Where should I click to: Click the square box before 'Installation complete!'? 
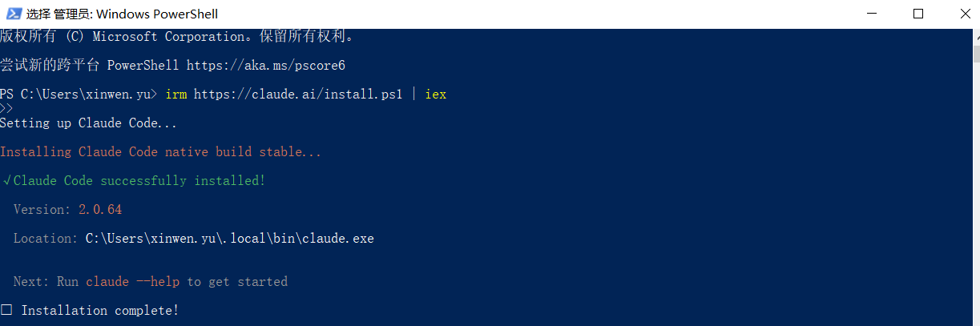tap(6, 310)
